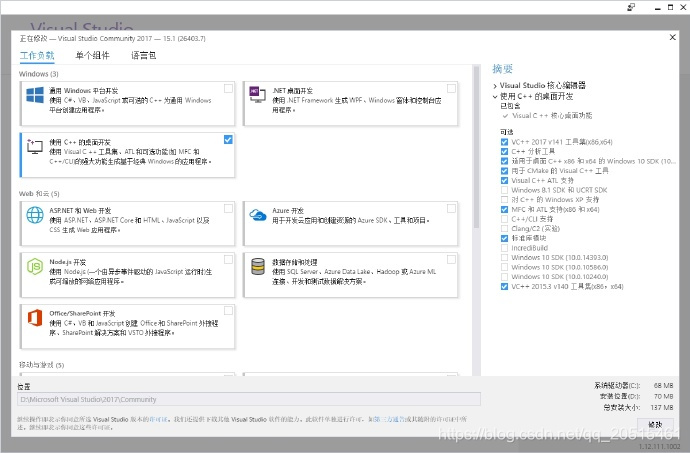This screenshot has width=690, height=453.
Task: Check the ASP.NET and Web workload
Action: pos(228,208)
